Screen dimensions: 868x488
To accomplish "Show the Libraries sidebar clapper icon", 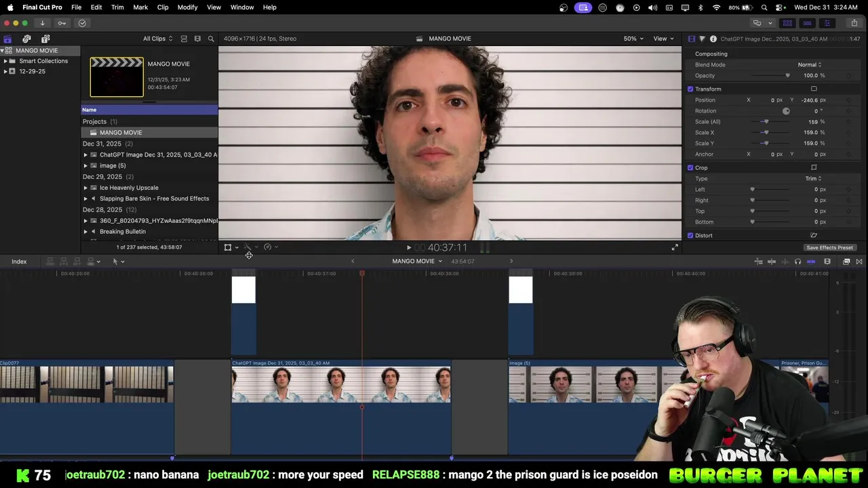I will tap(7, 39).
